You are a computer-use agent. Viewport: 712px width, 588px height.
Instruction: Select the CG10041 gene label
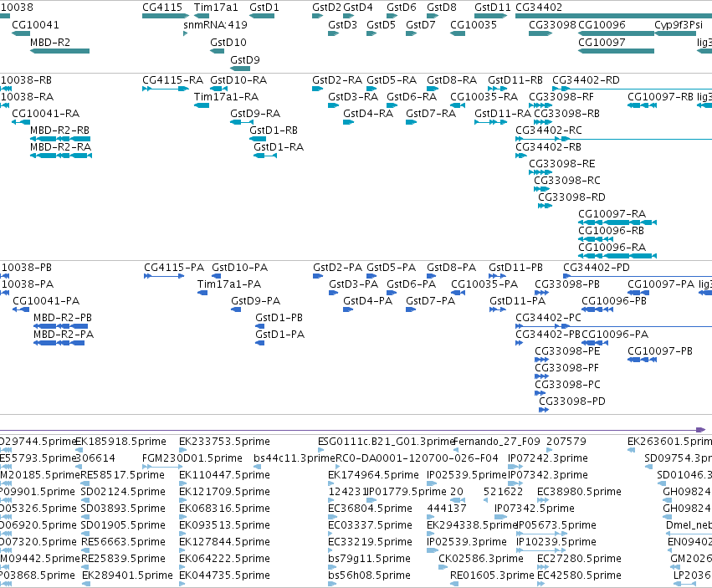pyautogui.click(x=35, y=25)
